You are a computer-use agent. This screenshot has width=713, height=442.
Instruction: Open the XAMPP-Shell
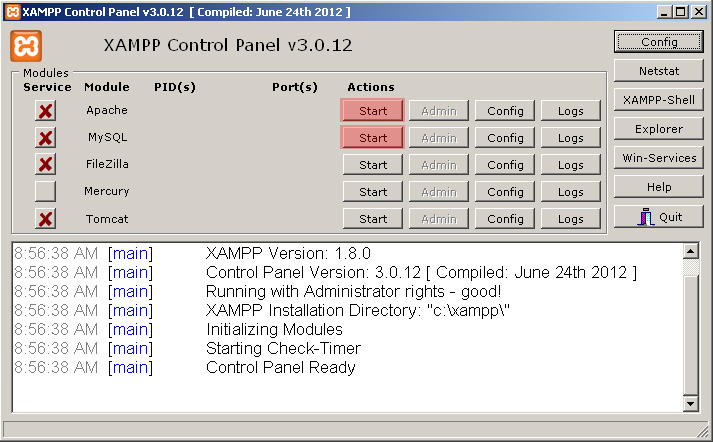pyautogui.click(x=659, y=100)
